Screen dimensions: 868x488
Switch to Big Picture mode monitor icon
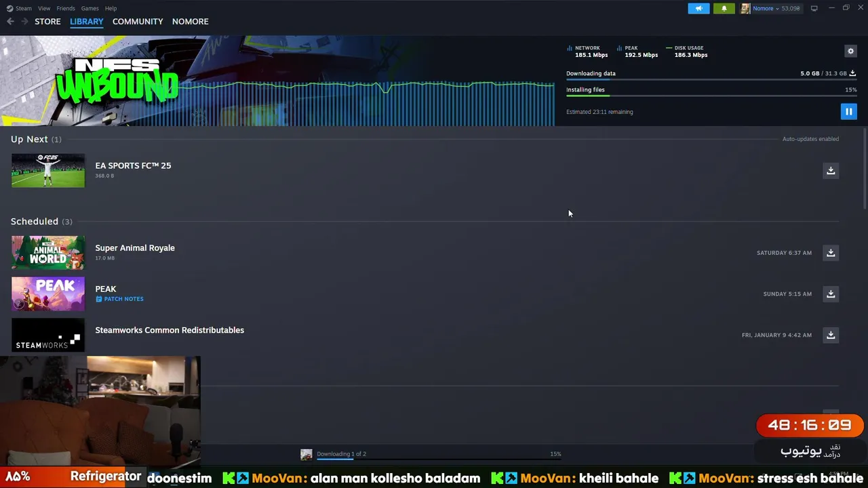pyautogui.click(x=814, y=8)
